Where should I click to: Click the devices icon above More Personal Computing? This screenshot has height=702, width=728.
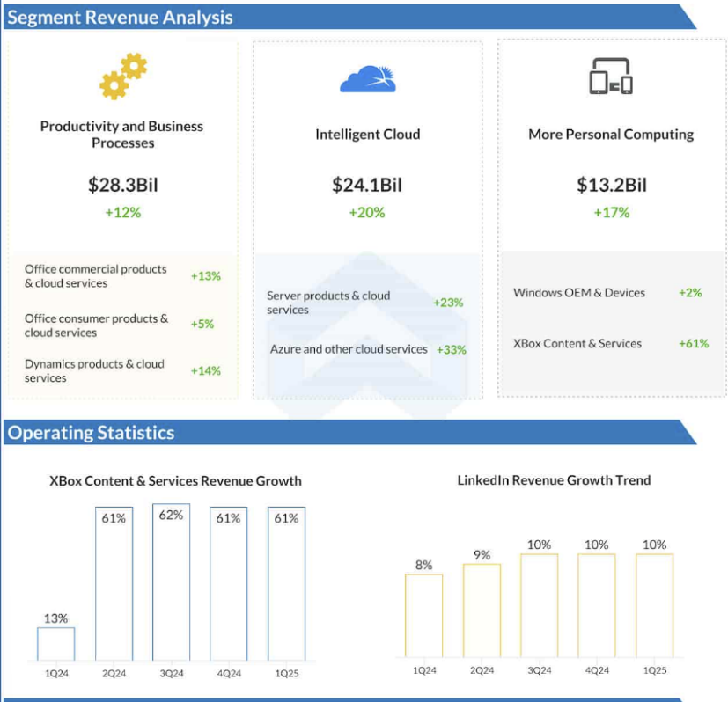pyautogui.click(x=611, y=76)
